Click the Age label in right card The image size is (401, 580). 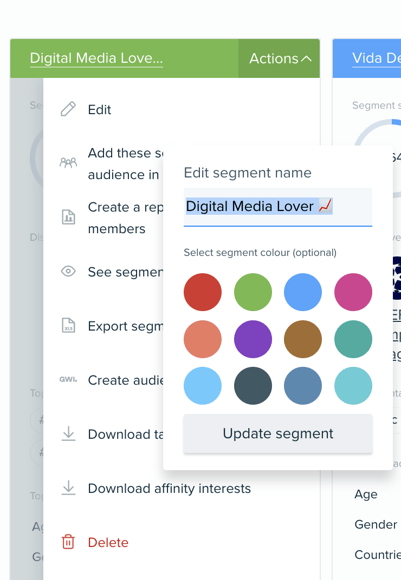click(x=366, y=495)
